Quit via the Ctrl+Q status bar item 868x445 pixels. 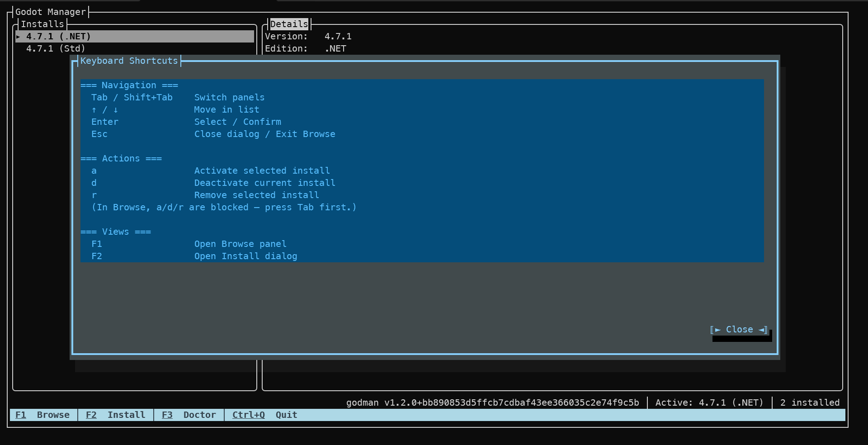pos(264,415)
